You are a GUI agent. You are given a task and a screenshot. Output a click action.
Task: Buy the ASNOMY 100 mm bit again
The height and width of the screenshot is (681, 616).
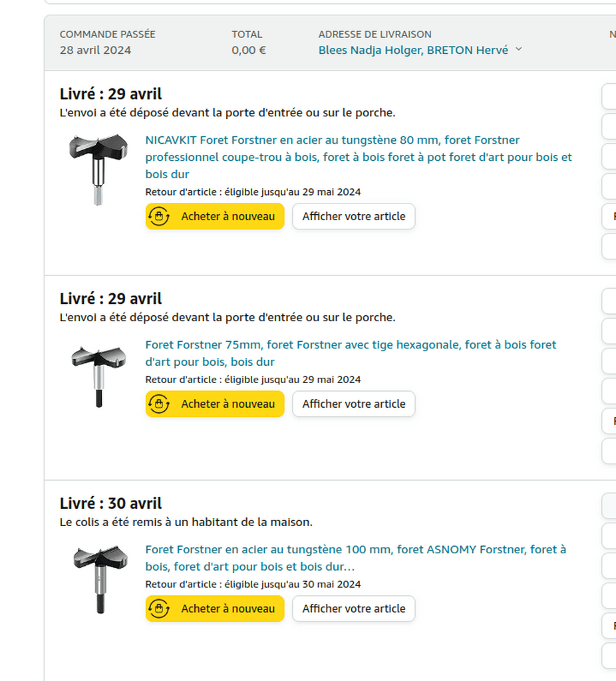215,609
